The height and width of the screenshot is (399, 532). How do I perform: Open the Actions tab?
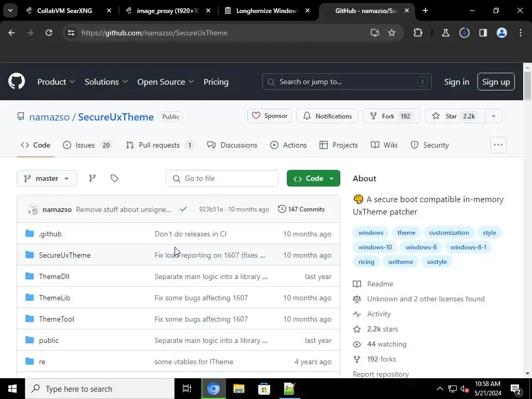(289, 145)
